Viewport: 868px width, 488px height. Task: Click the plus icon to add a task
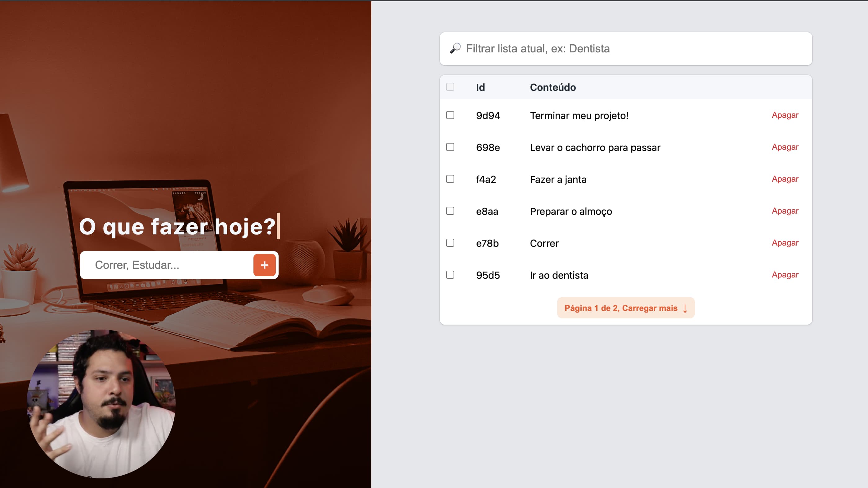264,265
